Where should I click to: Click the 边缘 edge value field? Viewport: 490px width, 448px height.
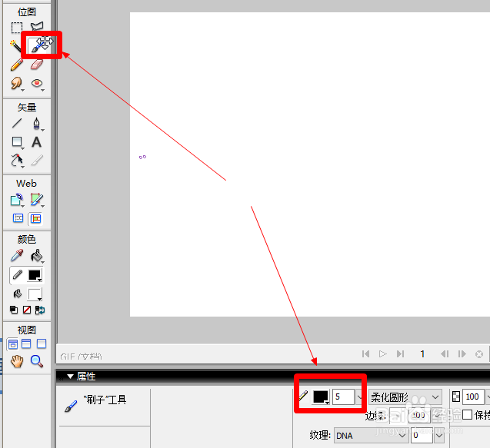(418, 416)
